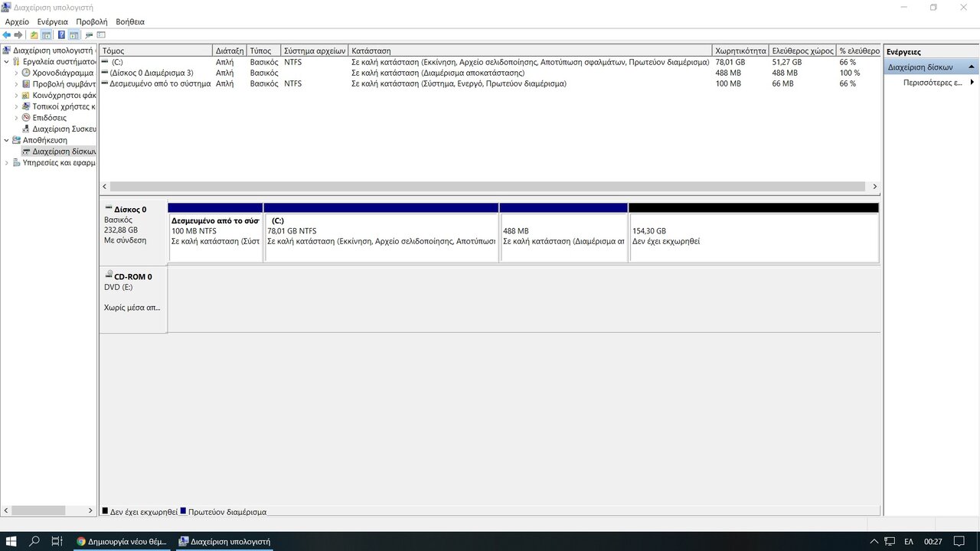Collapse the Αποθήκευση tree node
This screenshot has width=980, height=551.
click(7, 140)
